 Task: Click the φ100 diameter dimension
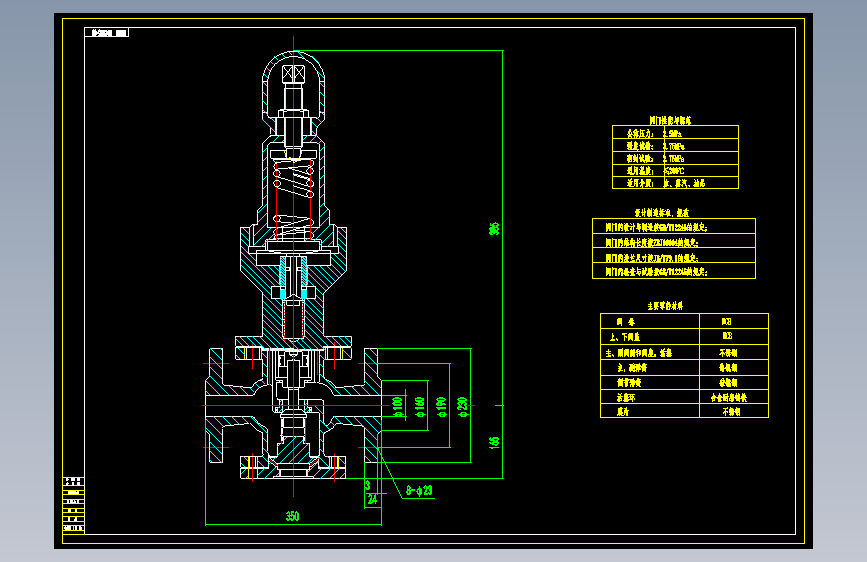[398, 407]
